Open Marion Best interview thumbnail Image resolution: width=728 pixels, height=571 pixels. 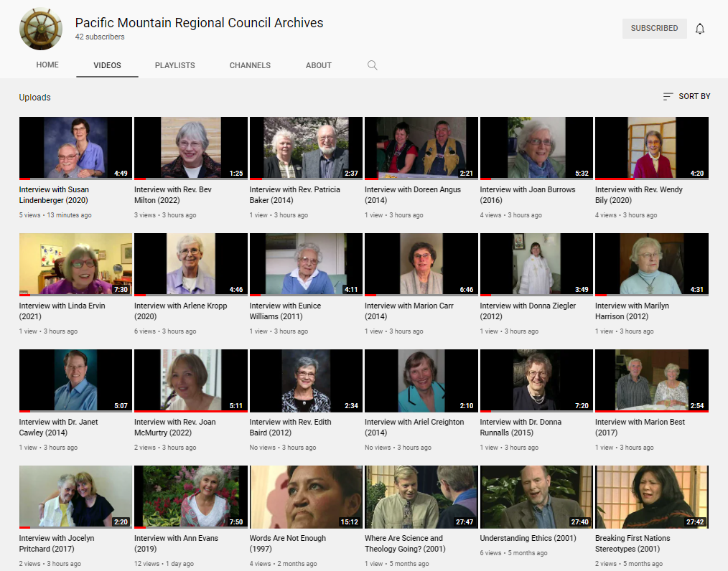pos(652,381)
